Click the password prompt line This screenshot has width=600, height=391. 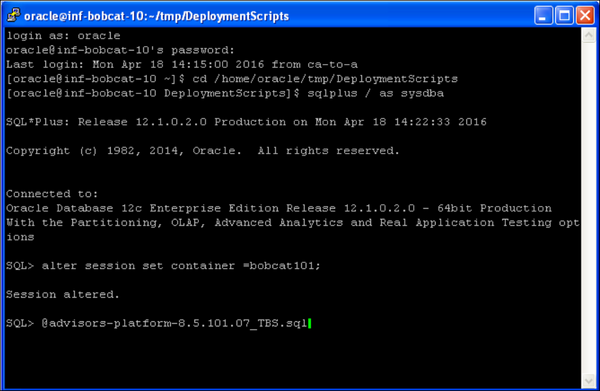pyautogui.click(x=120, y=51)
